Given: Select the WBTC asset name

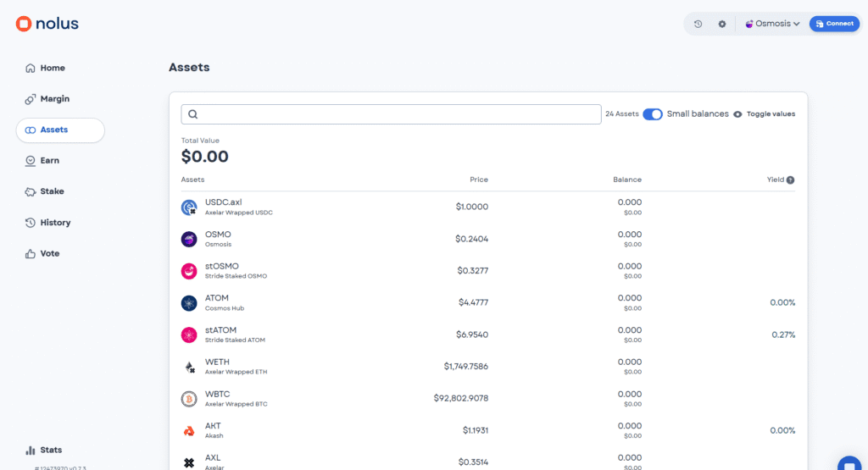Looking at the screenshot, I should coord(217,395).
